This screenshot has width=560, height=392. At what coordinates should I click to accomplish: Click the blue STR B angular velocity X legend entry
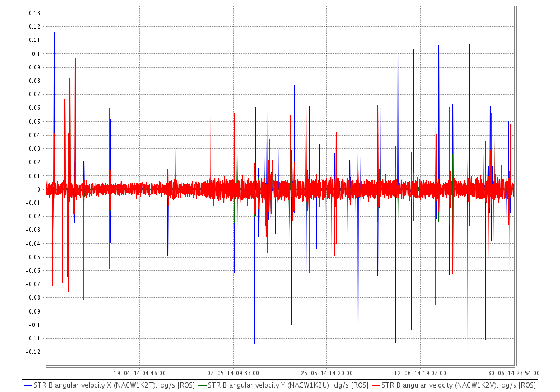coord(109,385)
